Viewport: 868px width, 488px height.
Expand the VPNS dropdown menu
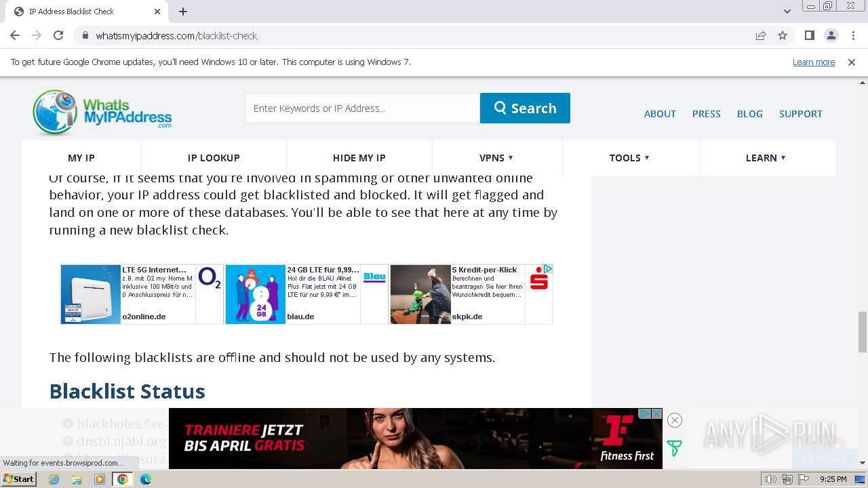496,158
